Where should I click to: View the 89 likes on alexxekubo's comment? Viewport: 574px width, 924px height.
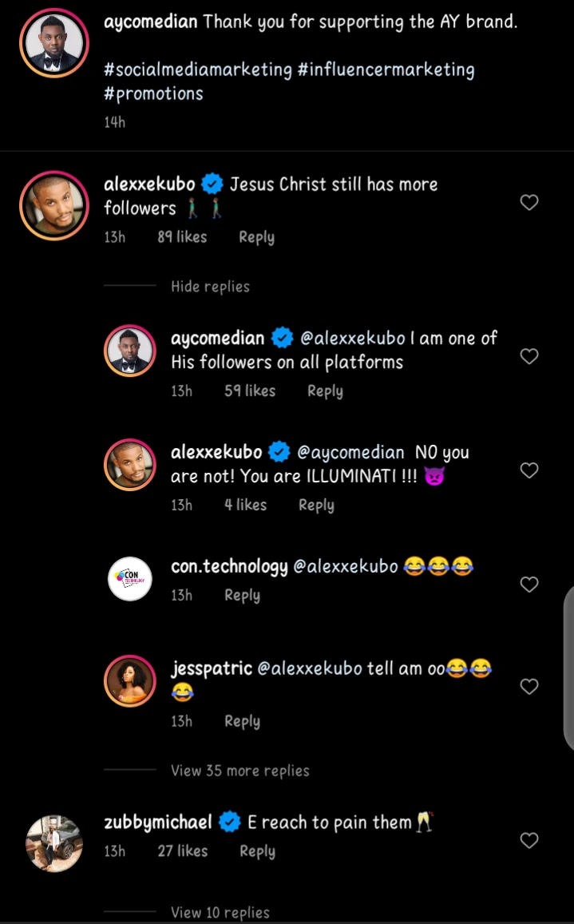click(x=182, y=236)
